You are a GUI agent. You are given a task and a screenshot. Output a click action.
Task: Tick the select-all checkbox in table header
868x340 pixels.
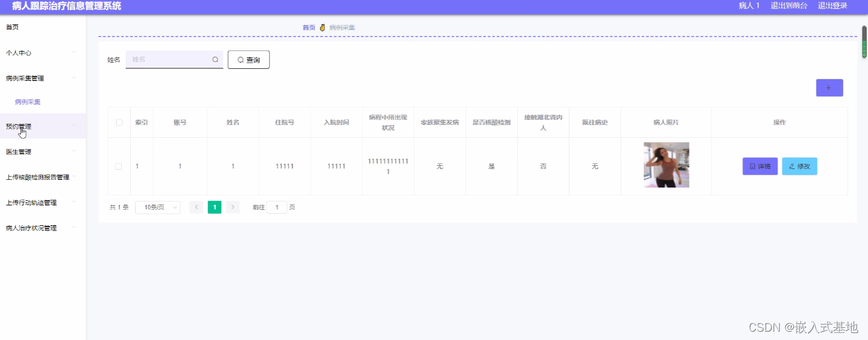click(119, 122)
